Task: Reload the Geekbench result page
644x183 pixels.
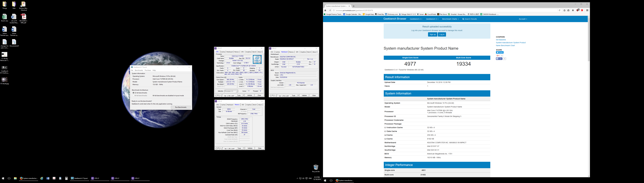Action: coord(559,10)
